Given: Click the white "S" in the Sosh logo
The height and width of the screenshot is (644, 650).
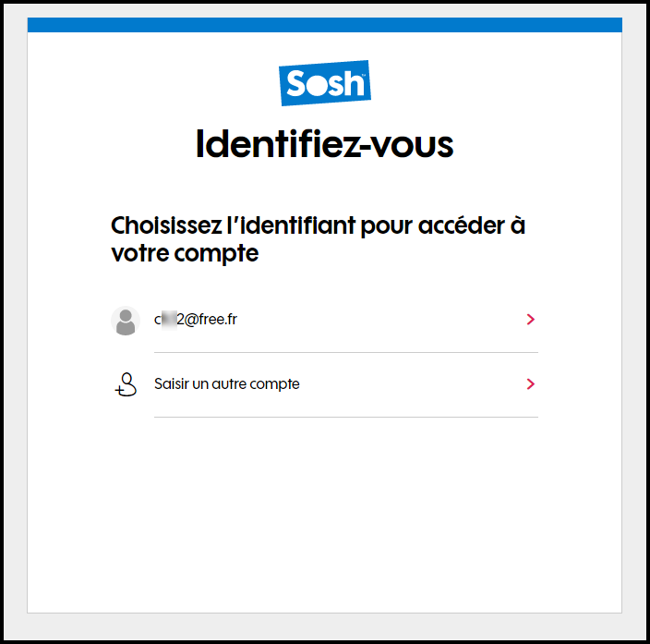Looking at the screenshot, I should pyautogui.click(x=295, y=84).
